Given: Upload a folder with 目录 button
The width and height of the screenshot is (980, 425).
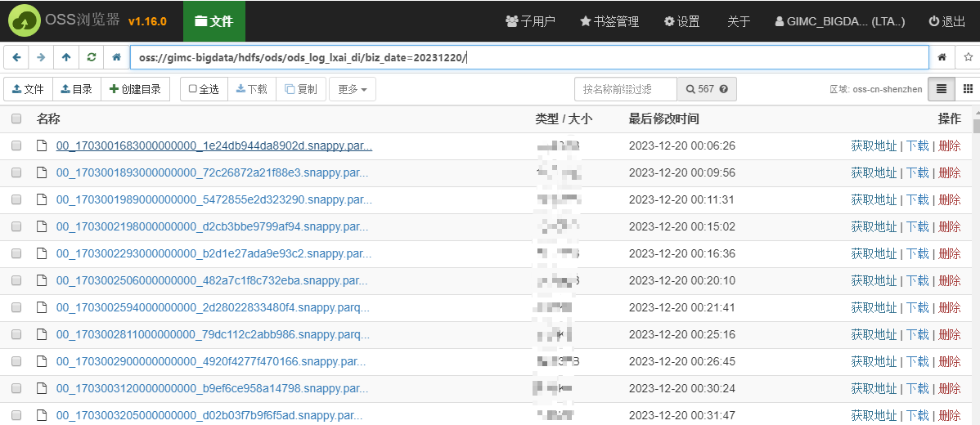Looking at the screenshot, I should (x=76, y=89).
